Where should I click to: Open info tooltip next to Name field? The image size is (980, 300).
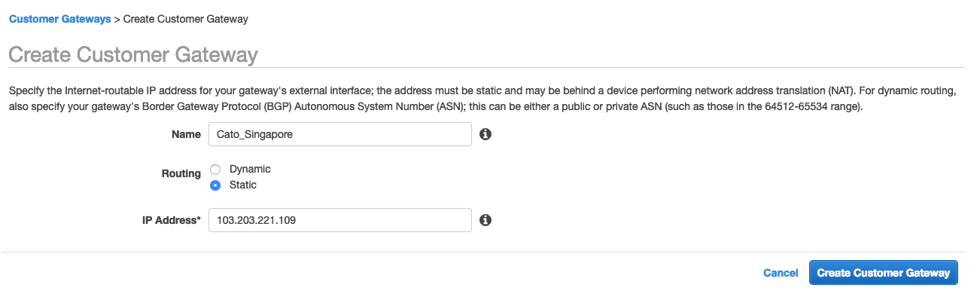click(x=485, y=134)
